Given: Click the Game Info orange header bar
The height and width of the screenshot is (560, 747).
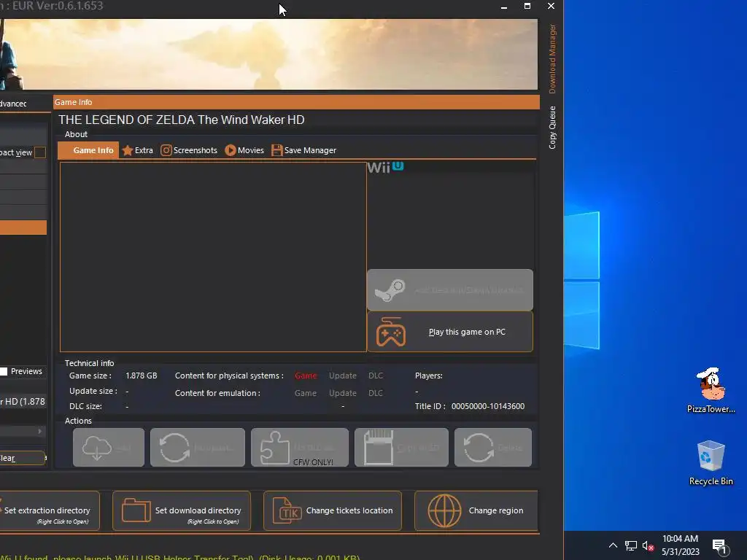Looking at the screenshot, I should (296, 102).
